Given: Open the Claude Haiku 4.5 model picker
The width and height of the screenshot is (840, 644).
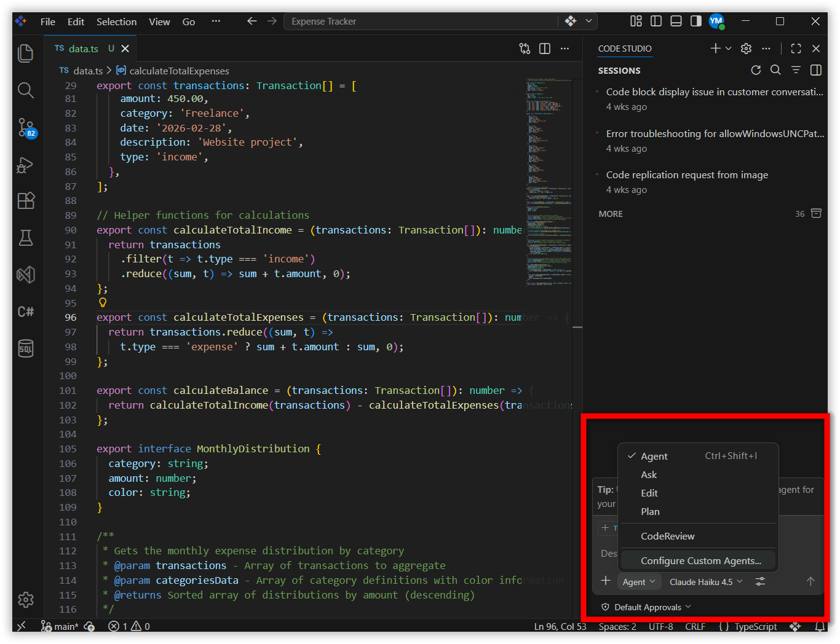Looking at the screenshot, I should [x=706, y=582].
